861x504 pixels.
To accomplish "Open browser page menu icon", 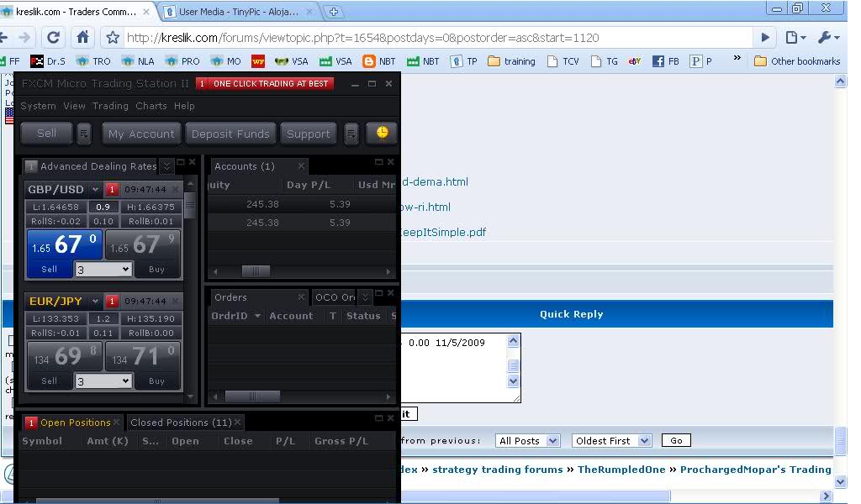I will [795, 37].
